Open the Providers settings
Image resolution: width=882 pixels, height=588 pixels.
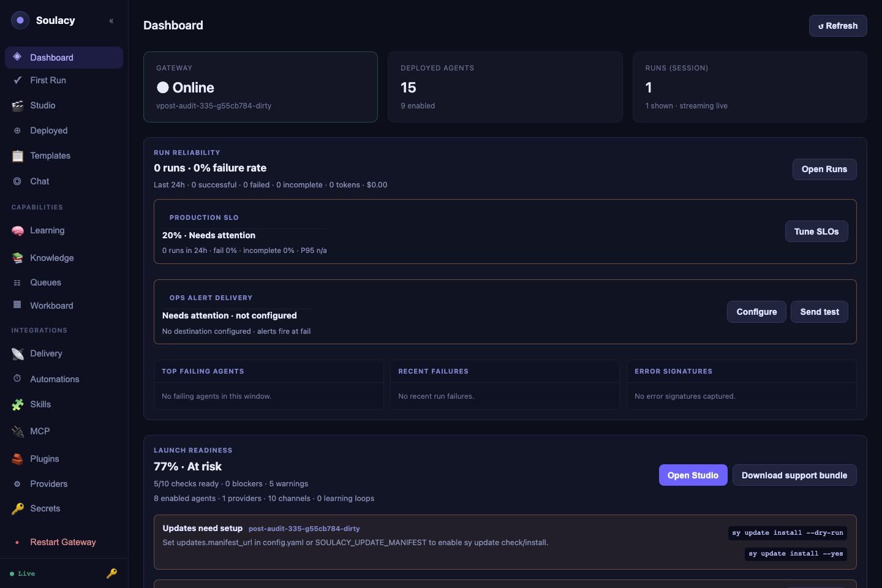point(64,484)
